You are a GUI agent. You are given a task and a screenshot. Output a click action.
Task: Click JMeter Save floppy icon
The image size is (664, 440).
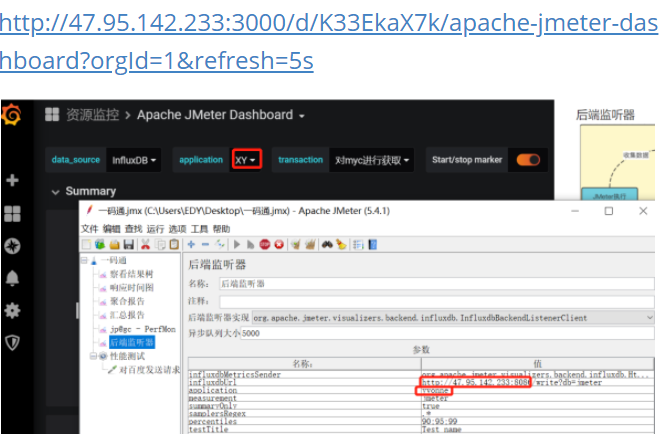tap(129, 244)
